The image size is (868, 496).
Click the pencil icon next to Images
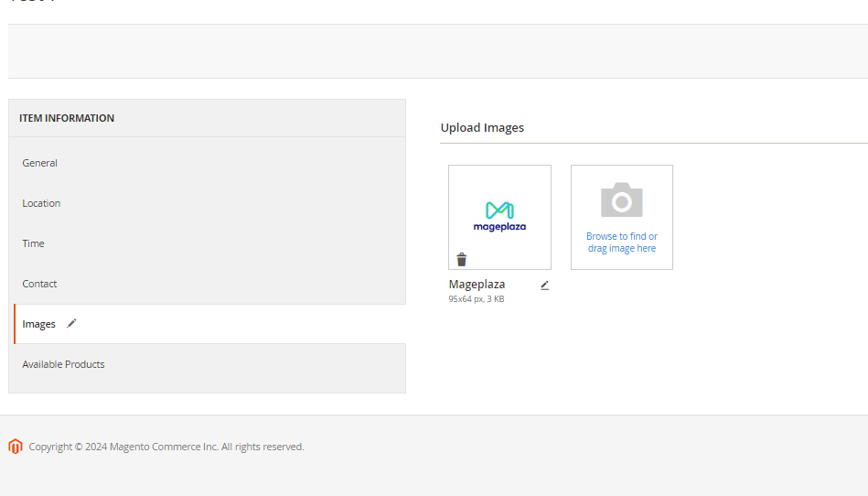pyautogui.click(x=72, y=323)
